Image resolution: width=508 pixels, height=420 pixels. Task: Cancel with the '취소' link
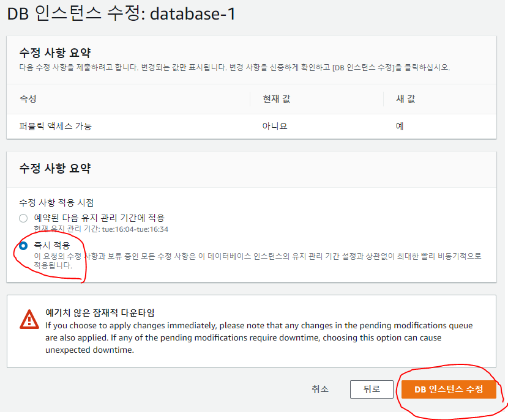(x=320, y=389)
